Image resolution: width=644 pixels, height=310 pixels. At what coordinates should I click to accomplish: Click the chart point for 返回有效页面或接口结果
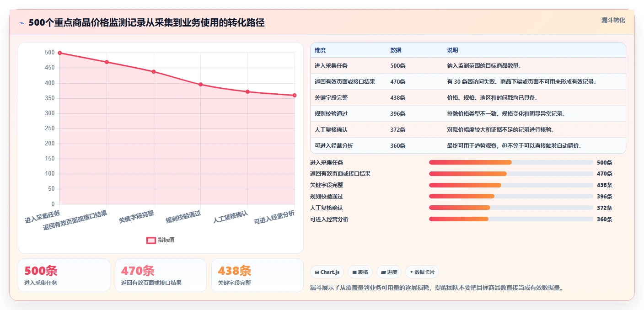tap(107, 62)
